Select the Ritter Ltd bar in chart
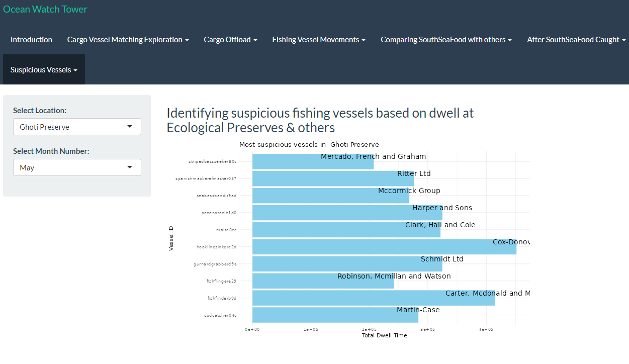 coord(333,178)
